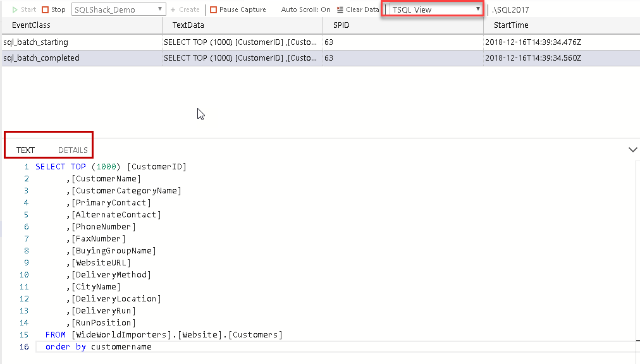Click the Create session button
Viewport: 640px width, 364px height.
pyautogui.click(x=185, y=9)
